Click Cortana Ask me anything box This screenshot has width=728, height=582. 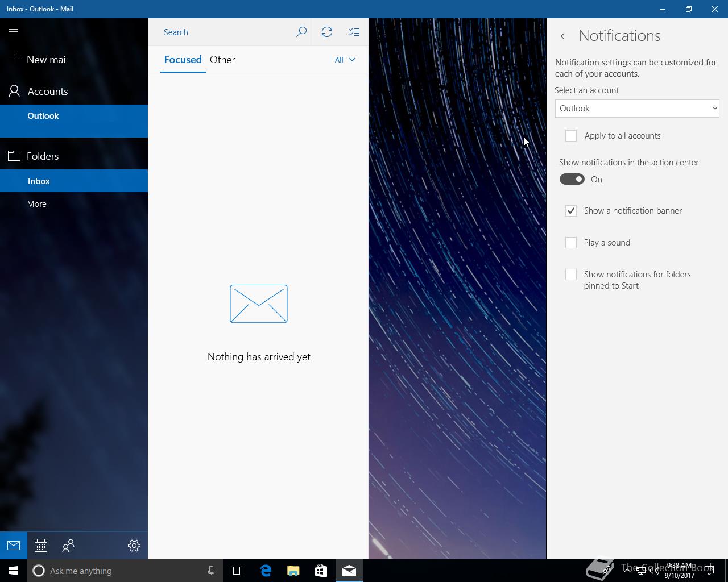coord(124,571)
